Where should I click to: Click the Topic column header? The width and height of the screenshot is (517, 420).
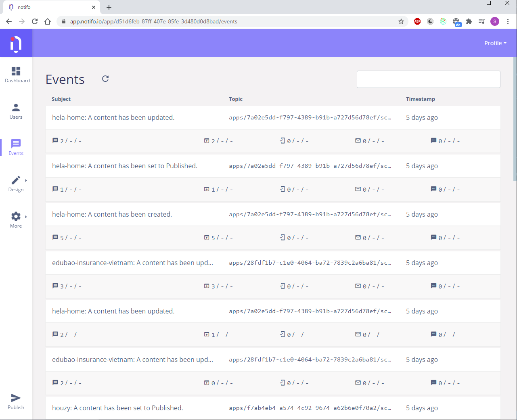pyautogui.click(x=236, y=99)
